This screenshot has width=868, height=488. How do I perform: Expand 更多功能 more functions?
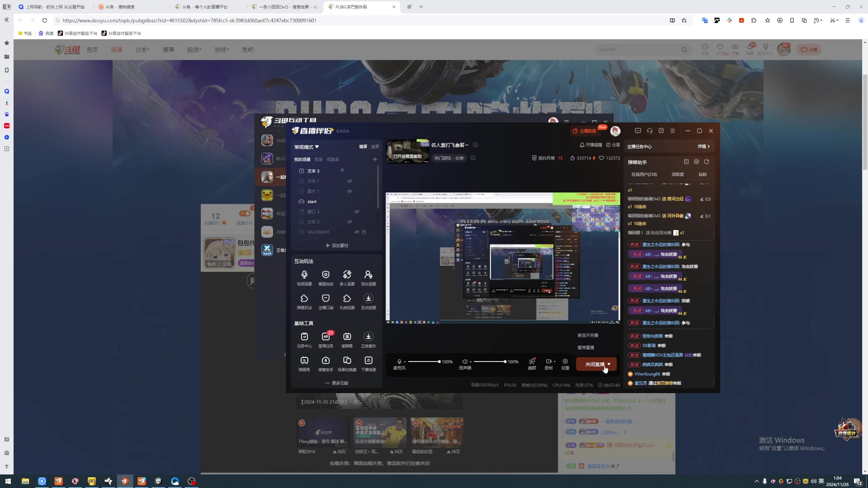[x=337, y=383]
